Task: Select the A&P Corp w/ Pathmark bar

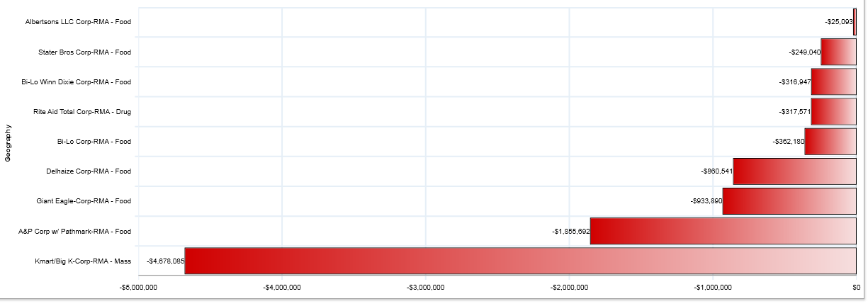Action: pyautogui.click(x=723, y=231)
